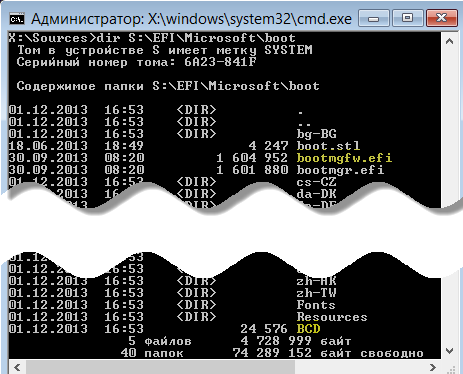Click the 'da-DK' folder name
The image size is (463, 374).
click(x=316, y=194)
